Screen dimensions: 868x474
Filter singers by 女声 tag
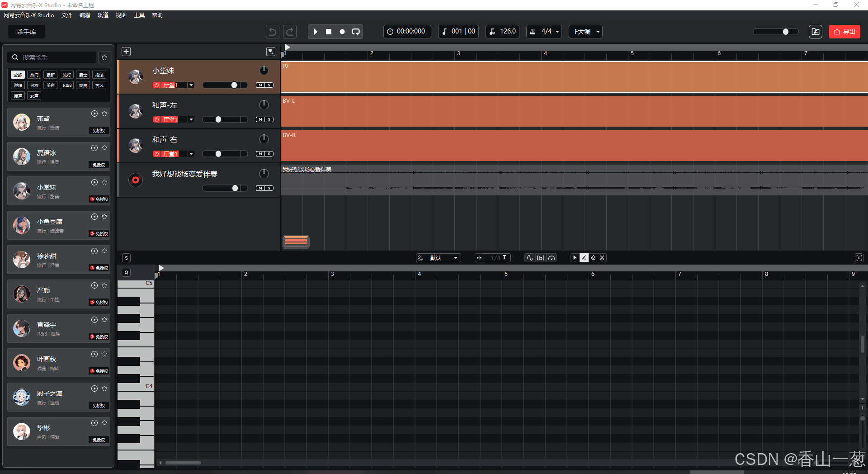tap(34, 95)
